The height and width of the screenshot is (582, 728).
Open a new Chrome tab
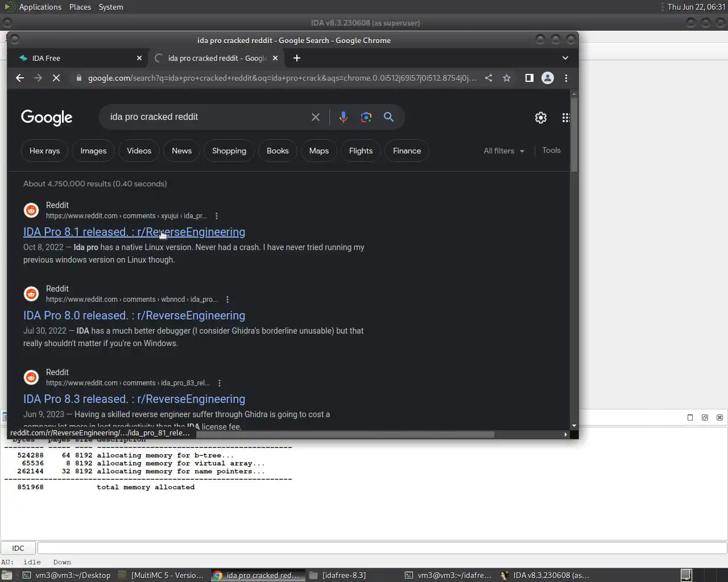pyautogui.click(x=297, y=58)
